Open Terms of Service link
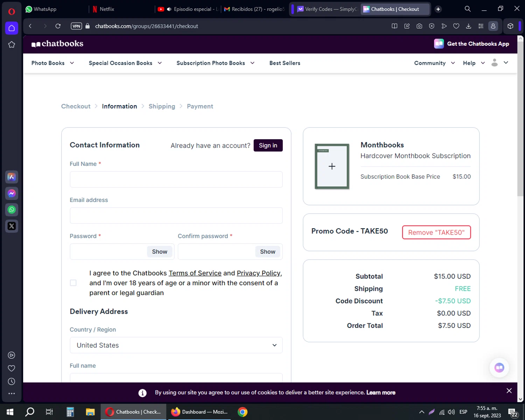The height and width of the screenshot is (420, 525). point(195,273)
